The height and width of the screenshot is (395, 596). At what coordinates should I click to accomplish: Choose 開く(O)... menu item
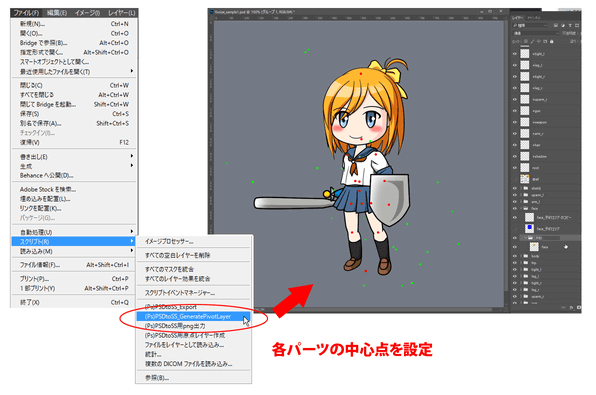coord(74,33)
